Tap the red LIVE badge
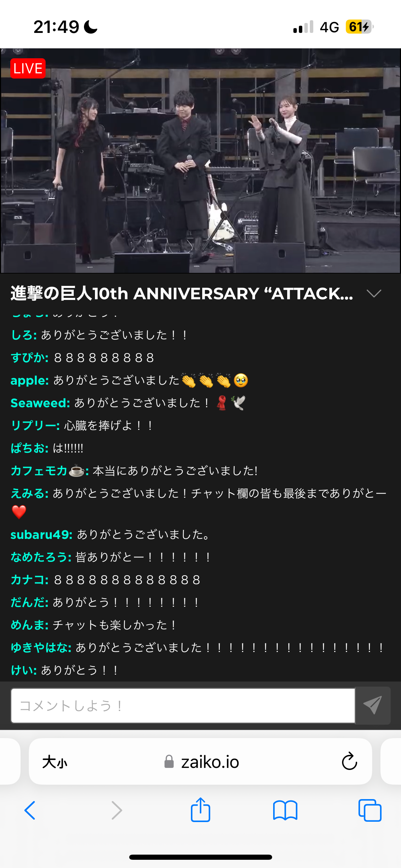The height and width of the screenshot is (868, 401). click(28, 69)
